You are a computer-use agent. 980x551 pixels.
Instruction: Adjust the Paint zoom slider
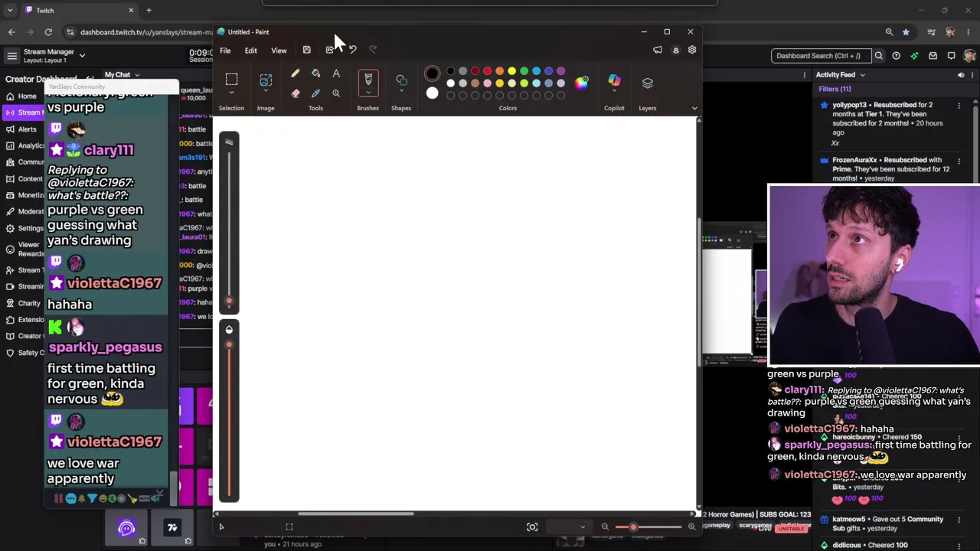pos(633,527)
